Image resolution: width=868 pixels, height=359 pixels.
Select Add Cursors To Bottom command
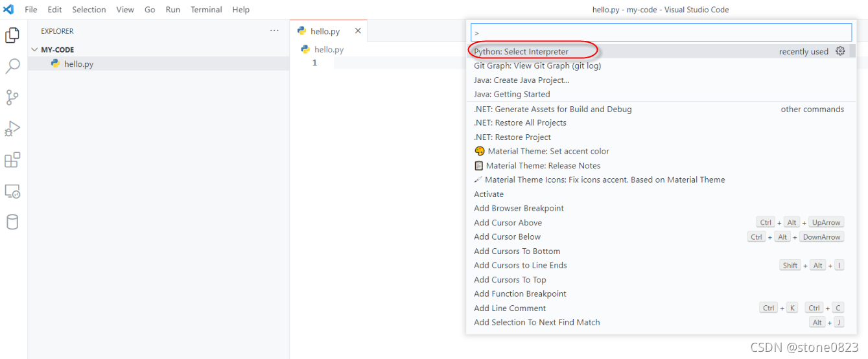(x=661, y=251)
